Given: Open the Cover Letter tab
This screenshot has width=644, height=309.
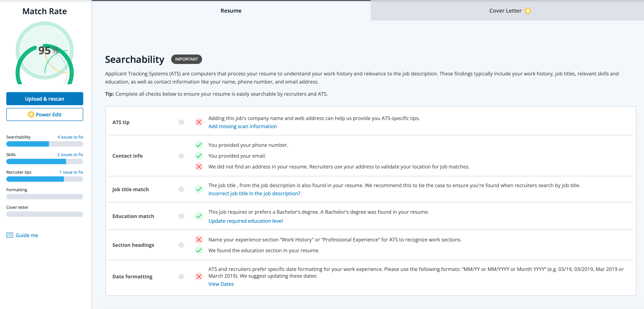Looking at the screenshot, I should 505,11.
